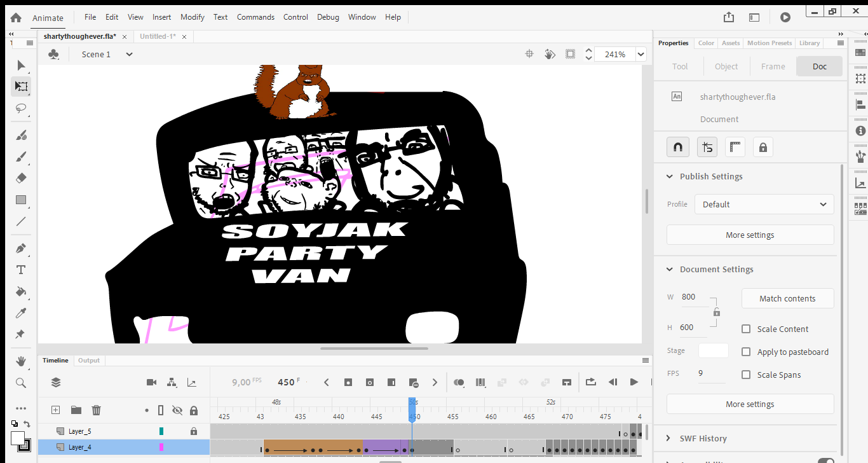Switch to the Motion Presets tab
The image size is (868, 463).
(x=769, y=43)
